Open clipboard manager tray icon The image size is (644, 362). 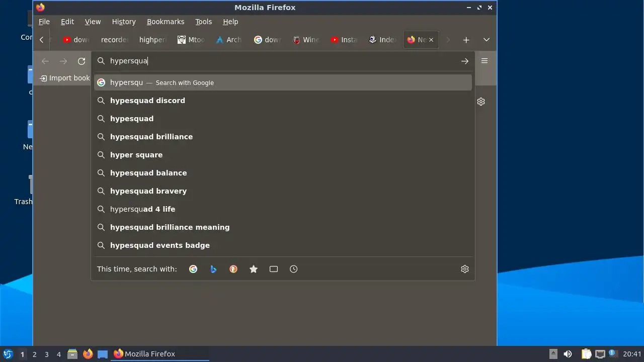click(x=586, y=354)
